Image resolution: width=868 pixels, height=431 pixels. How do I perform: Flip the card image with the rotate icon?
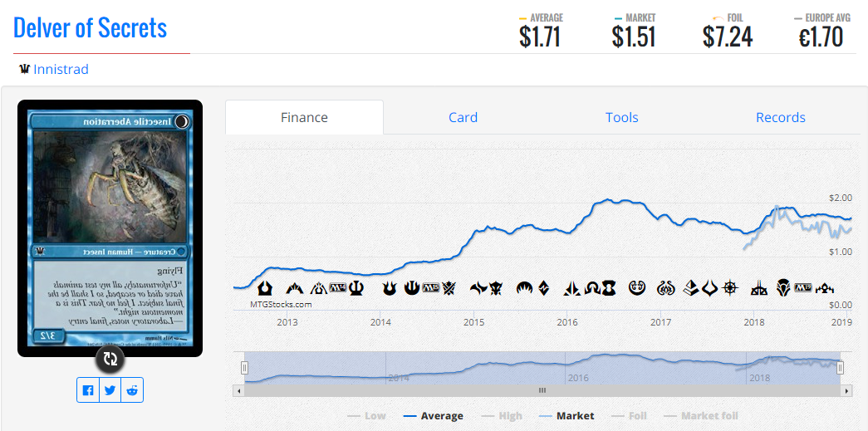click(110, 359)
